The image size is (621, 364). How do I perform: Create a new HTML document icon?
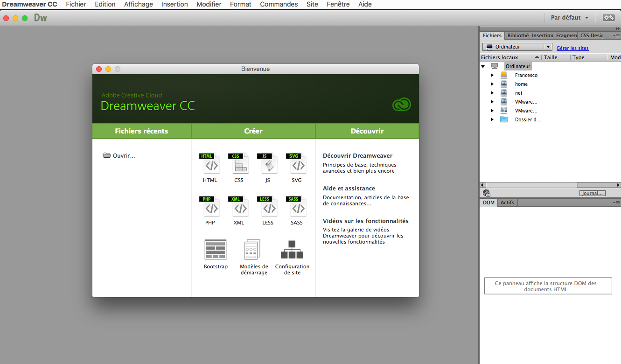coord(210,163)
